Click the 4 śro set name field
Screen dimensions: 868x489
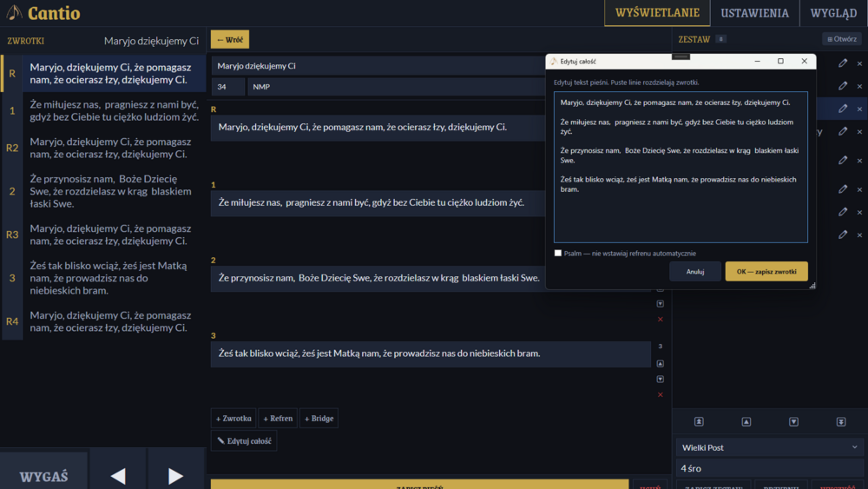click(768, 468)
